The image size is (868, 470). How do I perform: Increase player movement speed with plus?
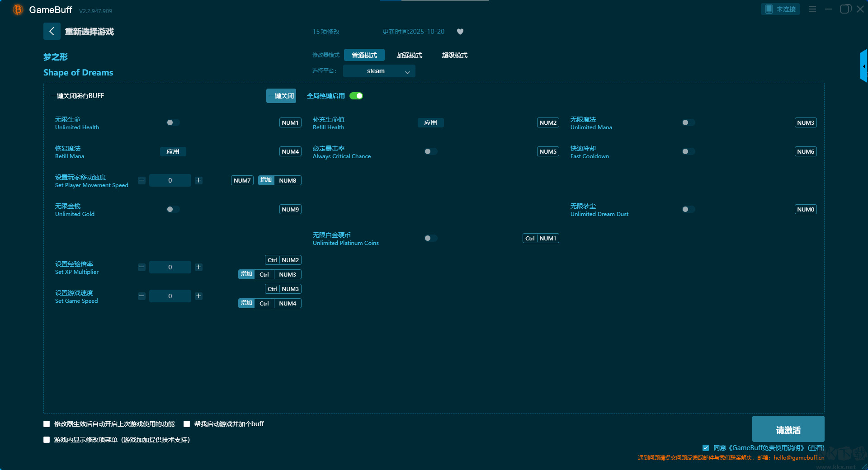[198, 180]
